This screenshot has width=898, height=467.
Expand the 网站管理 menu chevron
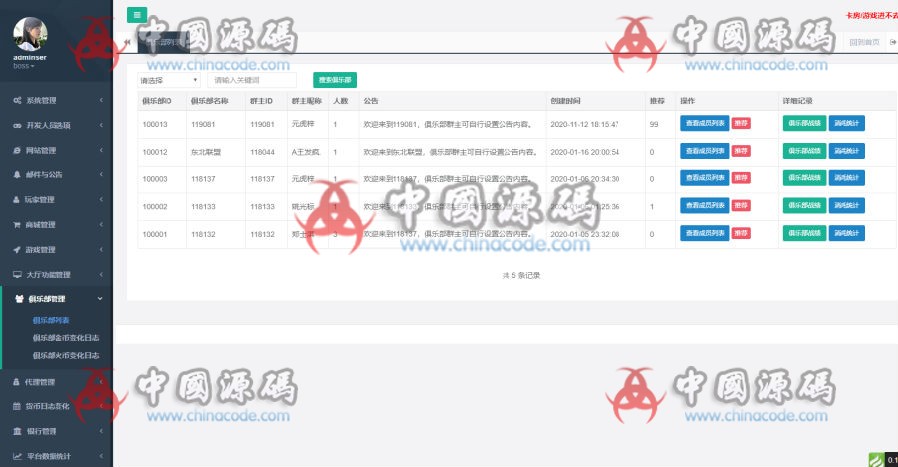tap(101, 150)
